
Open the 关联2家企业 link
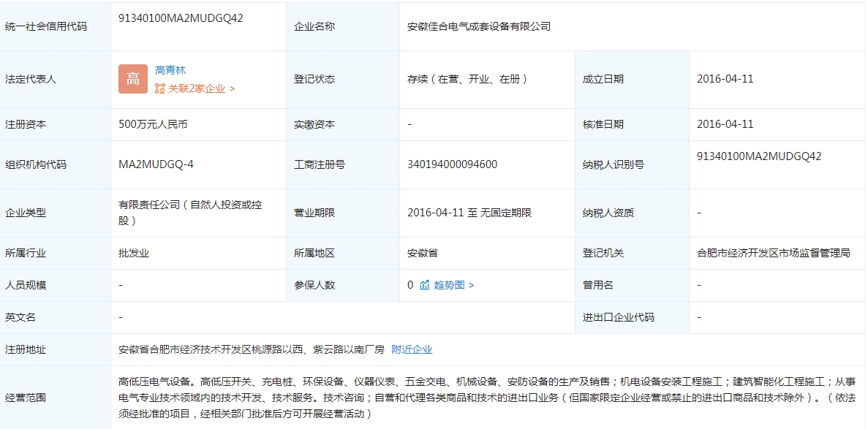tap(197, 88)
